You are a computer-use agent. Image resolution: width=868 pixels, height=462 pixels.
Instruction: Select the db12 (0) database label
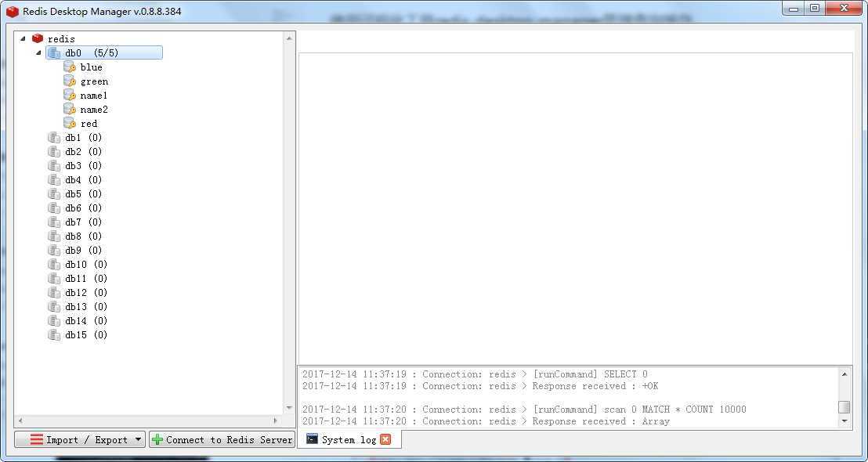coord(86,293)
